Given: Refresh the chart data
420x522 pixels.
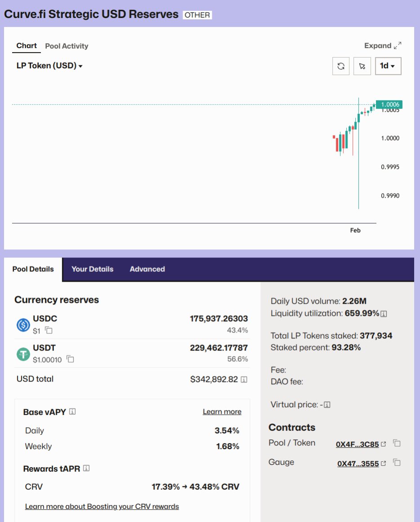Looking at the screenshot, I should click(340, 66).
